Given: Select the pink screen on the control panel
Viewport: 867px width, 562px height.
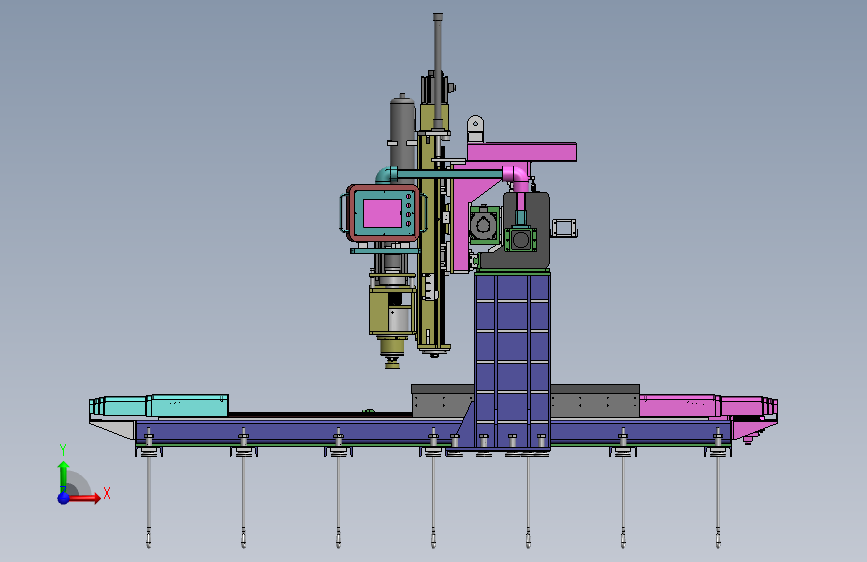Looking at the screenshot, I should click(x=382, y=214).
